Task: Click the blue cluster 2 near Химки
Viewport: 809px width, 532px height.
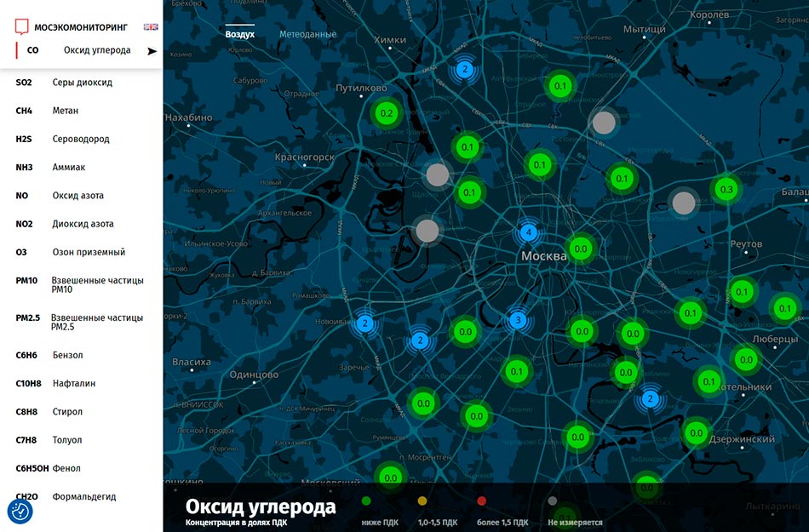Action: click(464, 70)
